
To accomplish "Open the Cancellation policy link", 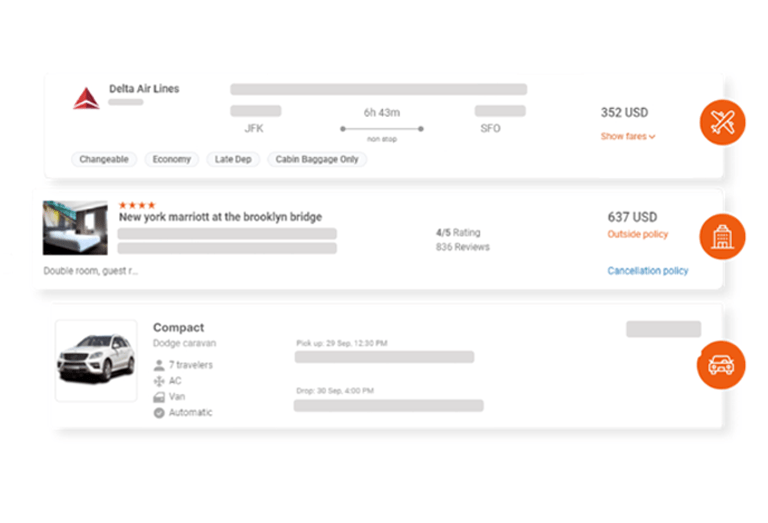I will click(648, 270).
